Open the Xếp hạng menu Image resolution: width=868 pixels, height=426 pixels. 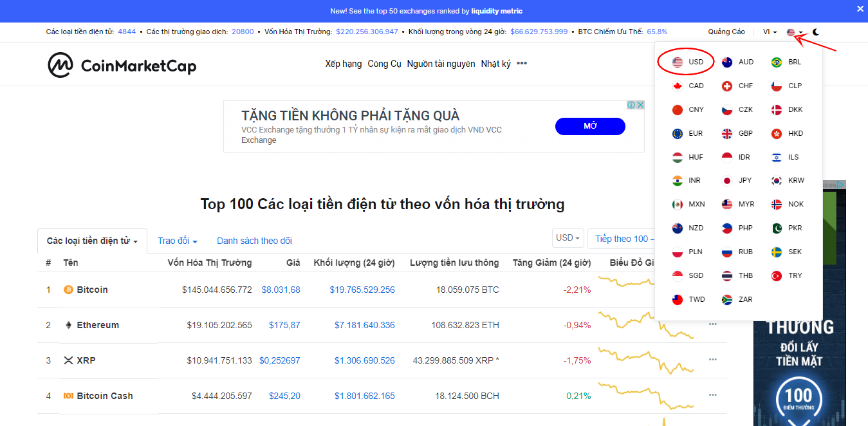click(x=344, y=64)
